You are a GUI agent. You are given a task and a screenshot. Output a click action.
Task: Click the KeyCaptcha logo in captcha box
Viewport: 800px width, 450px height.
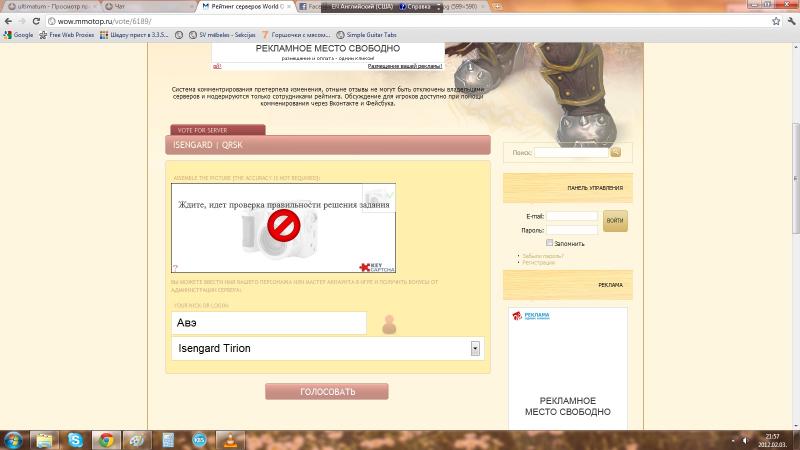377,266
